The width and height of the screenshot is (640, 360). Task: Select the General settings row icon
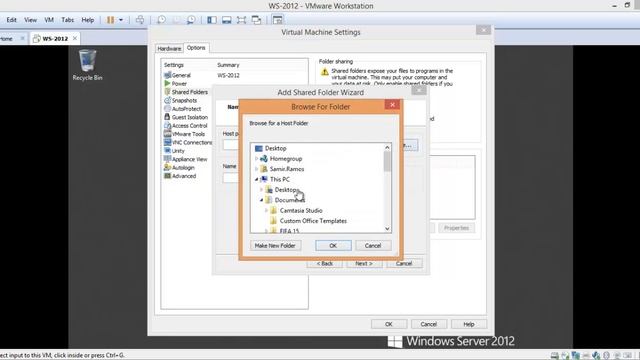click(x=167, y=75)
